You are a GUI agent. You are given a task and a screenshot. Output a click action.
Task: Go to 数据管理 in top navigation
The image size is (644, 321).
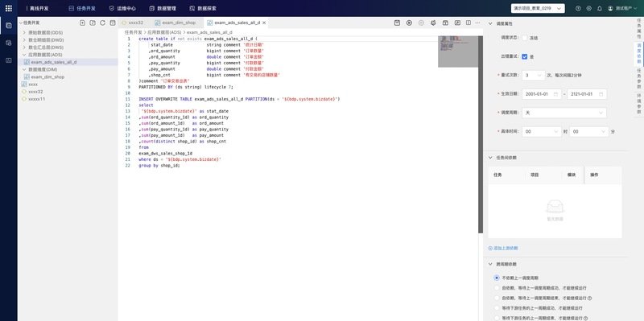[163, 8]
